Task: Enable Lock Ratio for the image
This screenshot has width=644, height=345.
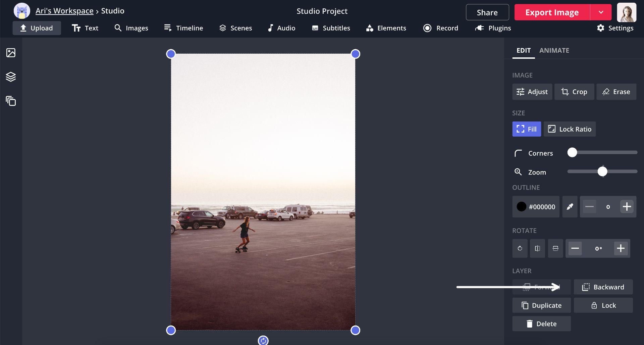Action: click(x=570, y=129)
